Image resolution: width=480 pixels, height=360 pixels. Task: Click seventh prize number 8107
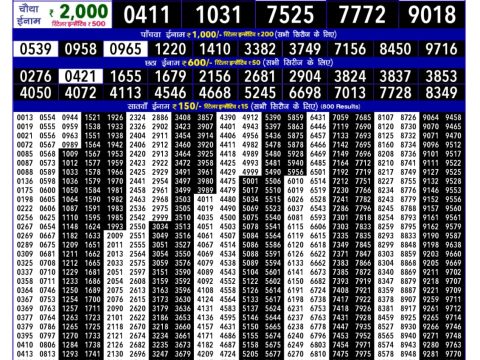point(386,117)
